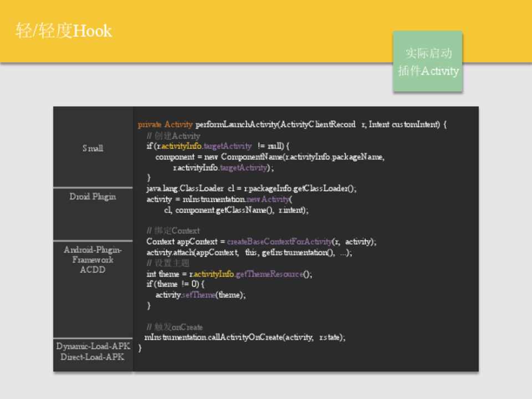The width and height of the screenshot is (532, 399).
Task: Click the "// 触发onCreate" comment
Action: pos(175,327)
